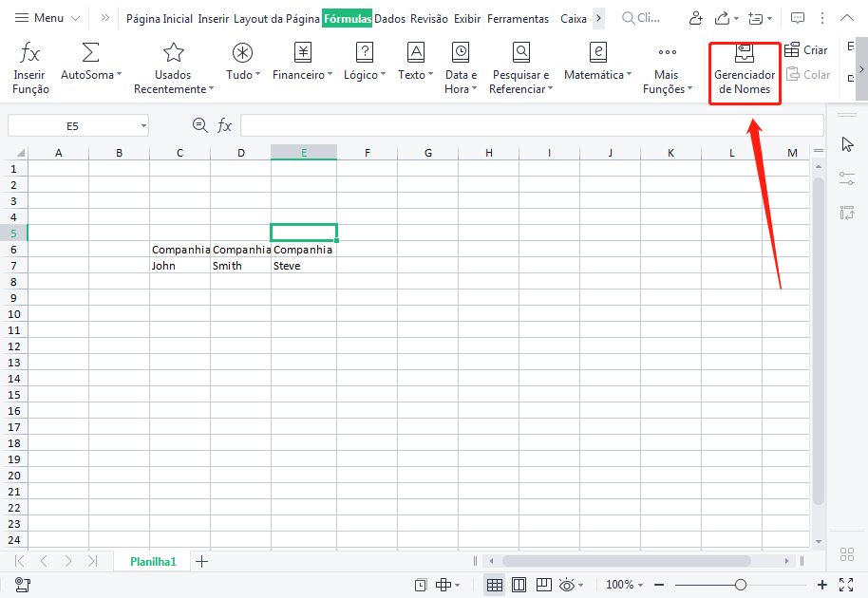Image resolution: width=868 pixels, height=598 pixels.
Task: Click the Lógico functions icon
Action: 364,53
